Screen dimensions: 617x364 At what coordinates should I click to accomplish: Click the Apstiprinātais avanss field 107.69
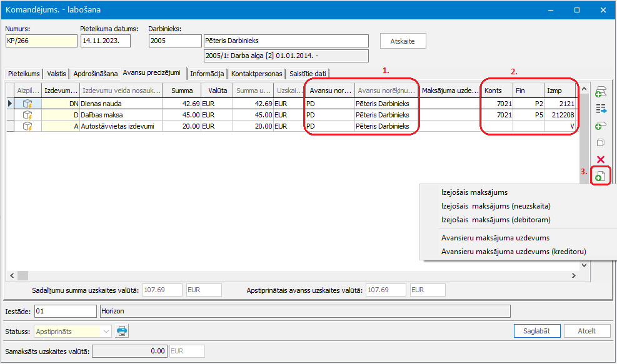[386, 290]
